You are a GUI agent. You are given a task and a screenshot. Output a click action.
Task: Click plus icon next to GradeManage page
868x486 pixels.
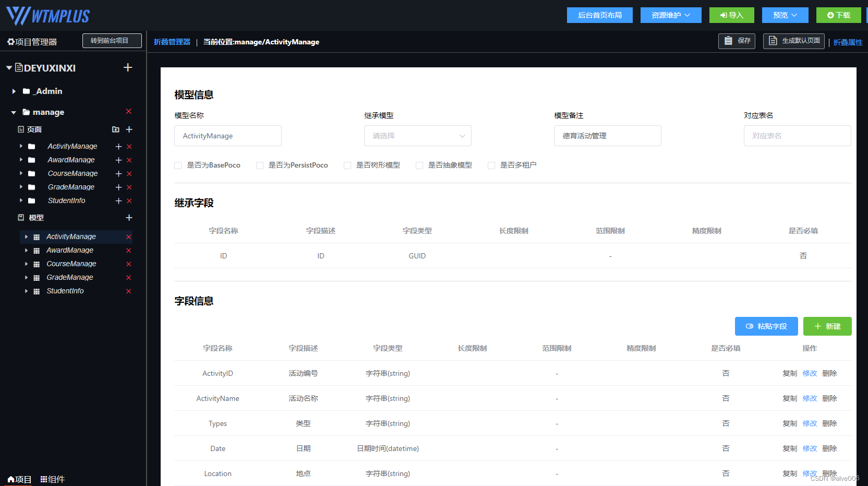[x=118, y=187]
